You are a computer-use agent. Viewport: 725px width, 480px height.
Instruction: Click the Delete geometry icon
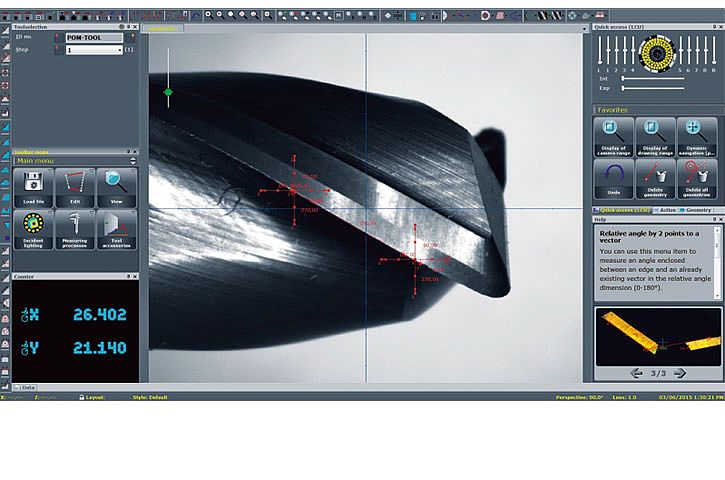point(655,179)
